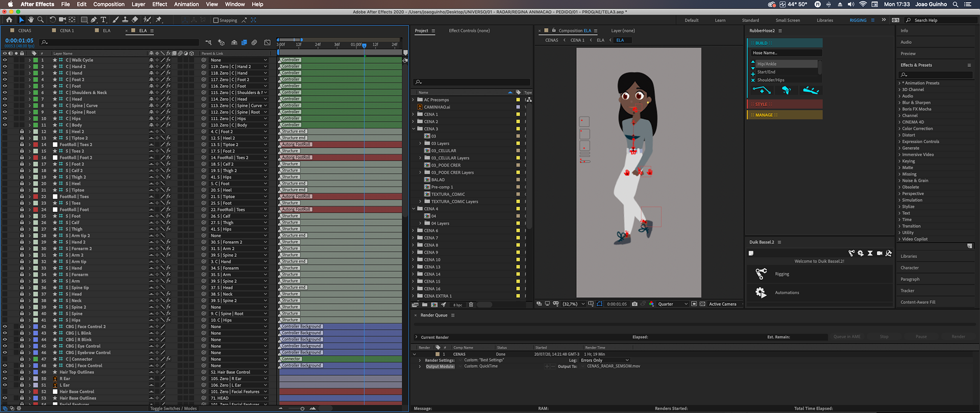Toggle visibility of CBG | Face Control 2 layer
This screenshot has height=413, width=980.
5,327
